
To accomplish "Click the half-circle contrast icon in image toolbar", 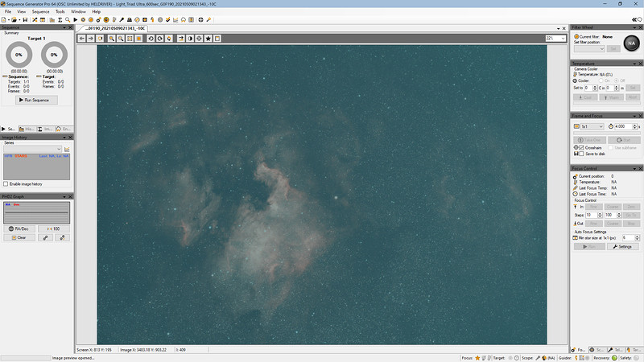I will (x=190, y=38).
